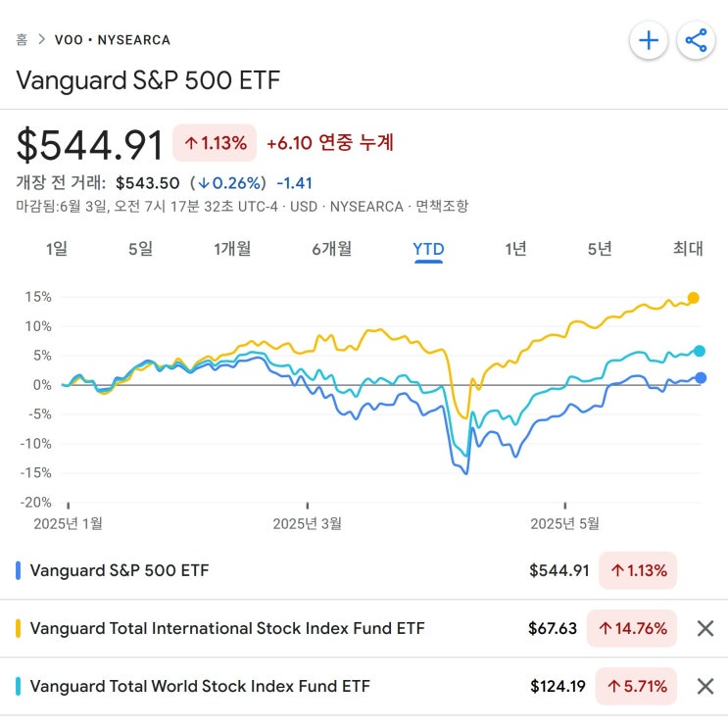Click the share icon
The width and height of the screenshot is (728, 728).
coord(697,40)
